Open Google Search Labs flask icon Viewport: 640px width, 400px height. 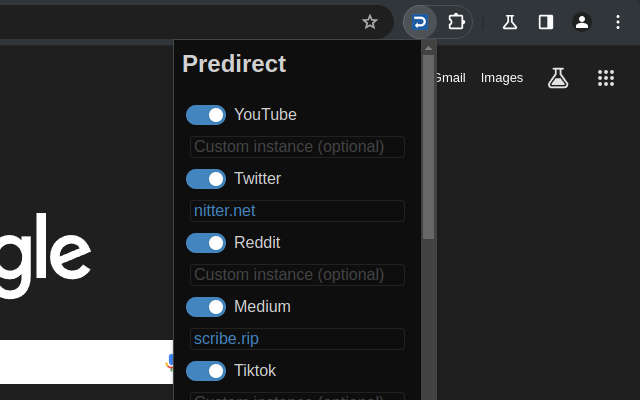558,78
